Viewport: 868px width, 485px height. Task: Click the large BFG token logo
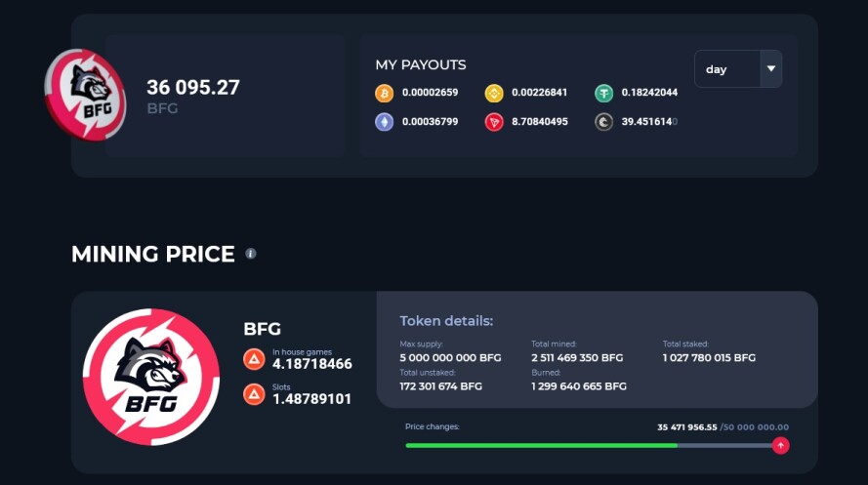151,377
